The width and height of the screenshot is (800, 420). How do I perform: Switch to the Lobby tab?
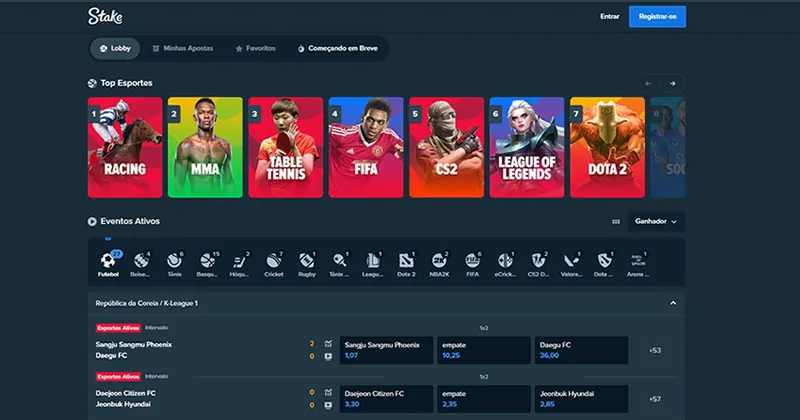coord(115,48)
